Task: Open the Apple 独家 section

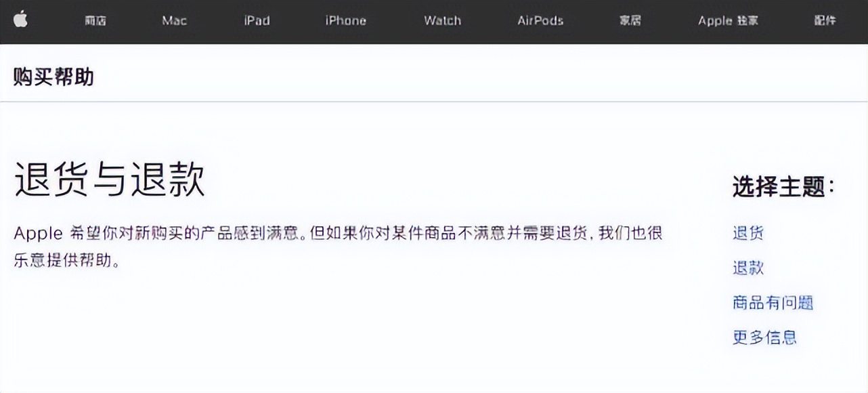Action: pos(726,20)
